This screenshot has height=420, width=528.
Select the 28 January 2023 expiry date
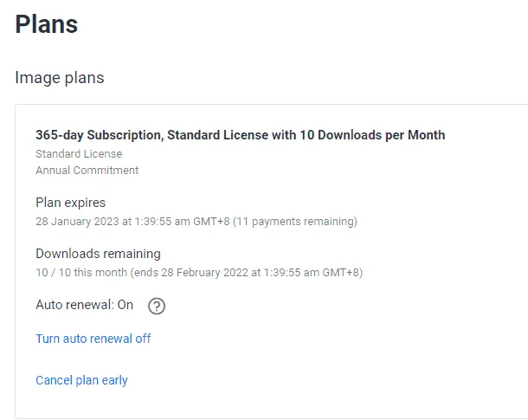(x=77, y=222)
